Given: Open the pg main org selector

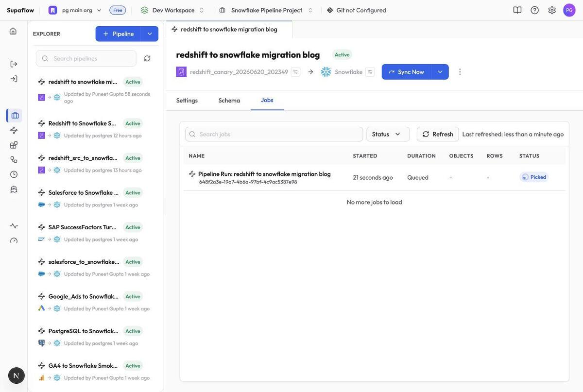Looking at the screenshot, I should [x=75, y=10].
